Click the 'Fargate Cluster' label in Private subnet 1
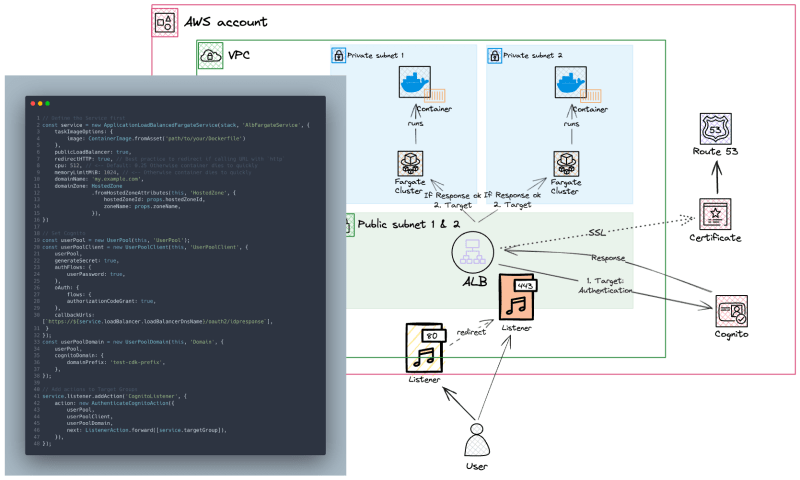 coord(410,186)
